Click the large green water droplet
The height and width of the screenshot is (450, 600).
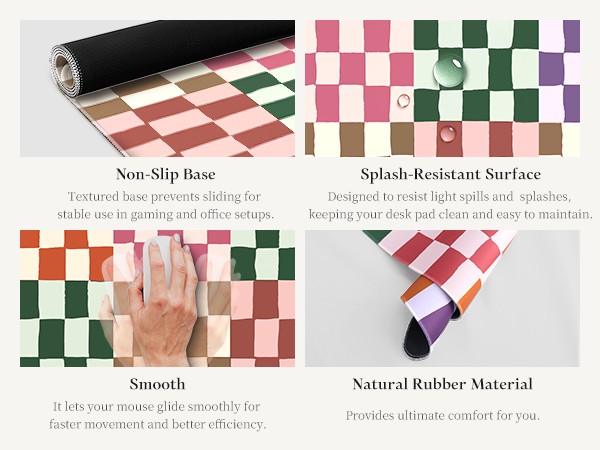450,70
